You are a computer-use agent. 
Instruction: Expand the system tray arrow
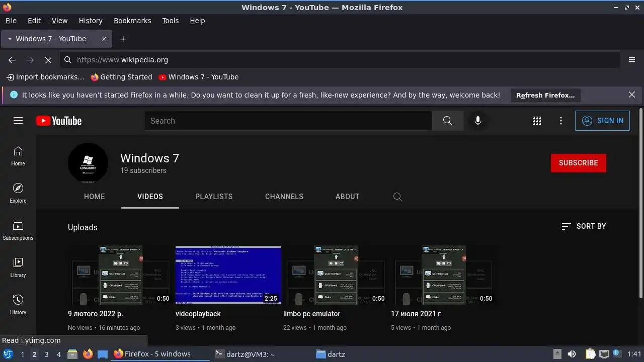point(557,354)
